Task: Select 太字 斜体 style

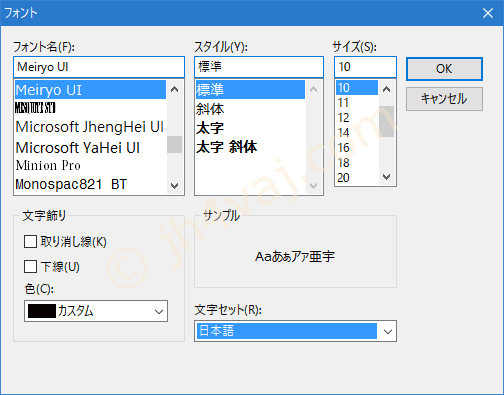Action: [x=250, y=147]
